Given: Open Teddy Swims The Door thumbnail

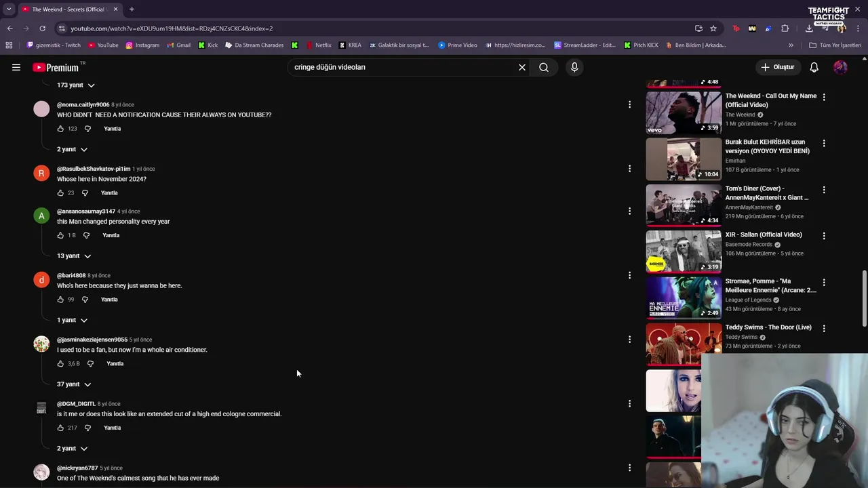Looking at the screenshot, I should pyautogui.click(x=684, y=344).
